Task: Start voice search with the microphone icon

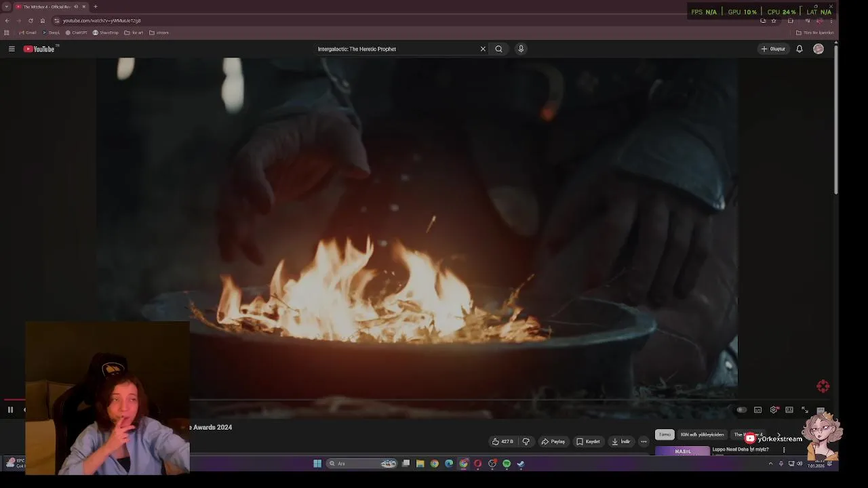Action: (521, 49)
